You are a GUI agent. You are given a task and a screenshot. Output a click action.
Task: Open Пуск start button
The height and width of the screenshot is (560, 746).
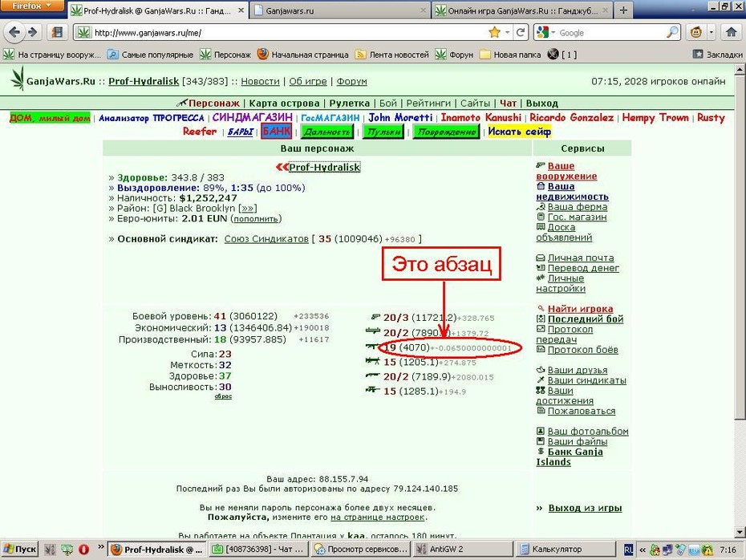tap(19, 549)
